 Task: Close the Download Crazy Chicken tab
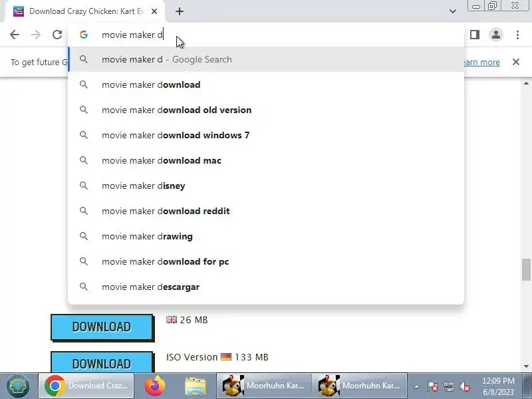point(154,11)
